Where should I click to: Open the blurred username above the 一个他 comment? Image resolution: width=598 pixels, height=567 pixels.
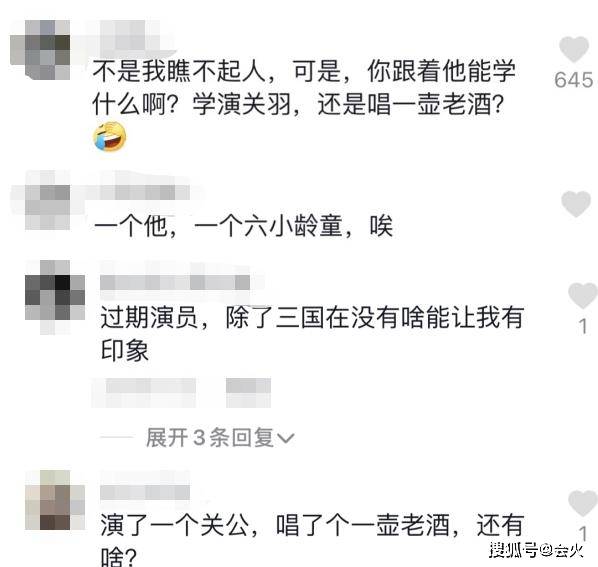click(138, 193)
